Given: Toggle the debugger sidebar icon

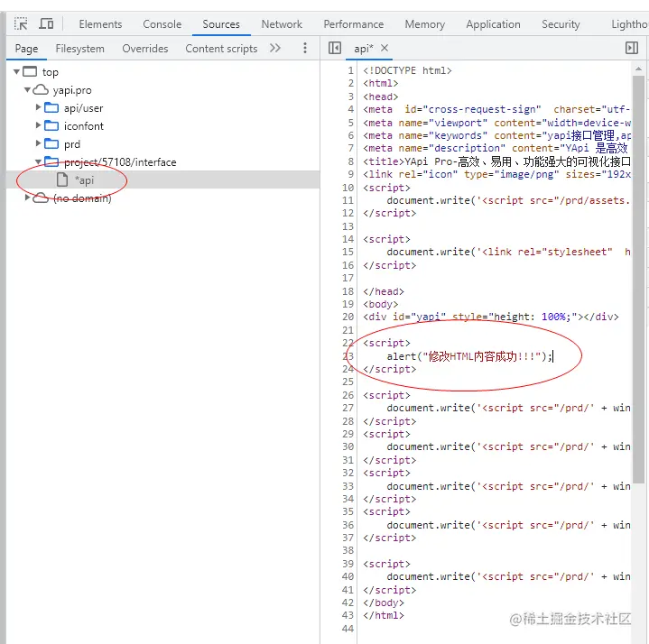Looking at the screenshot, I should 632,48.
